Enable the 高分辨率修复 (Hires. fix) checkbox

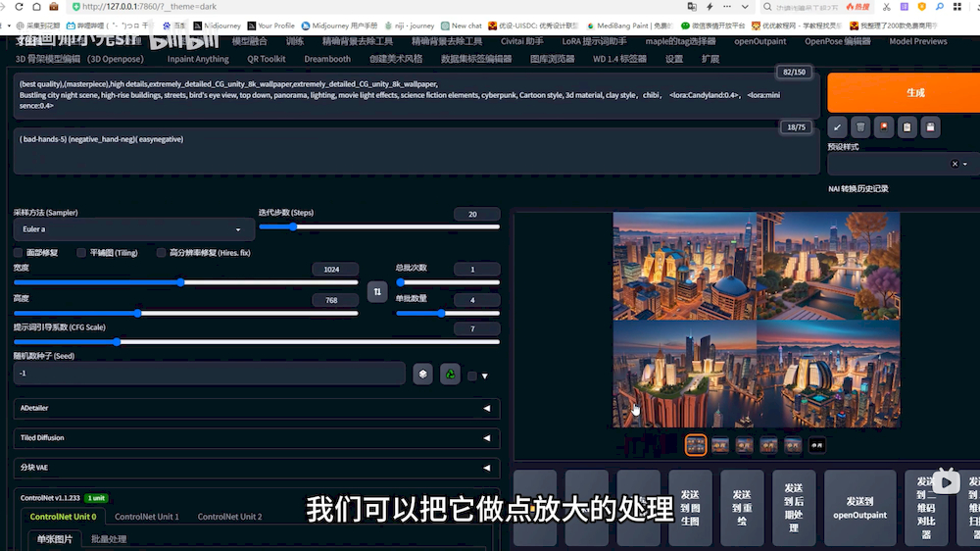click(x=162, y=253)
